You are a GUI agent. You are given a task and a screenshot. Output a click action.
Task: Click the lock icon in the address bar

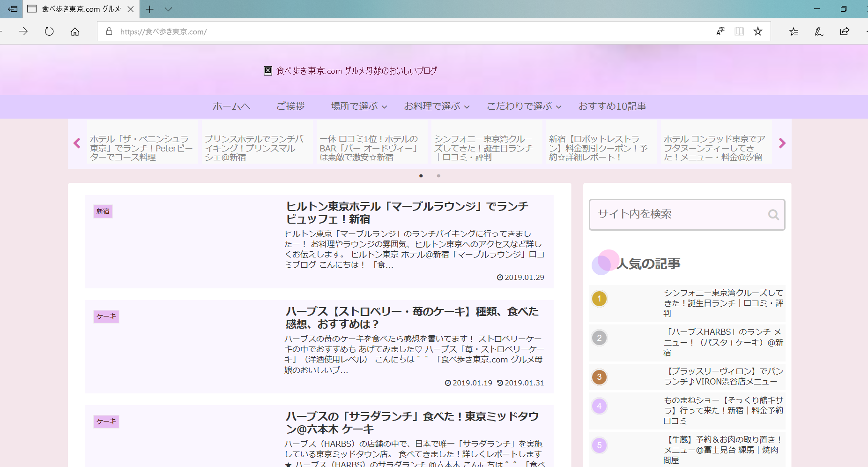pos(109,31)
